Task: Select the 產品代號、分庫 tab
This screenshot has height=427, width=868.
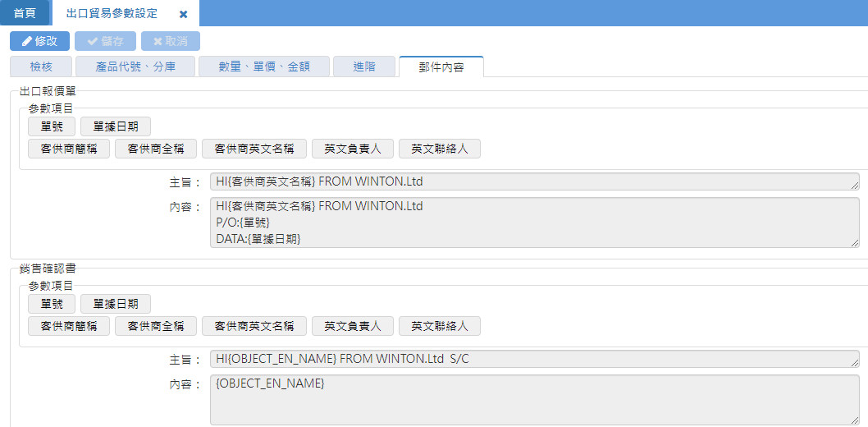Action: (135, 67)
